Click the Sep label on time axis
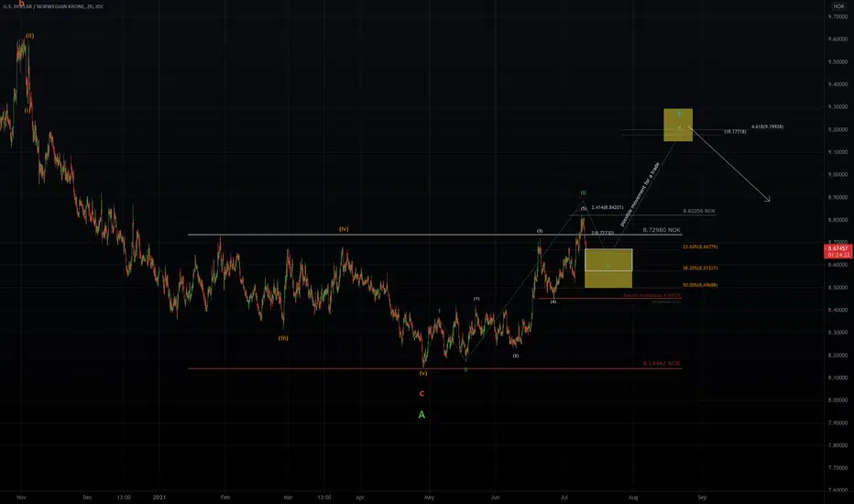 (702, 498)
